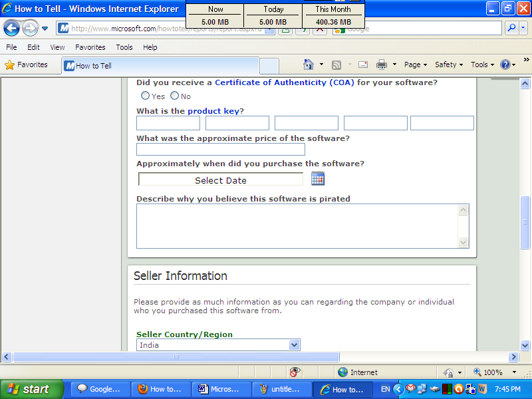The image size is (532, 399).
Task: Click horizontal scrollbar right arrow
Action: pyautogui.click(x=513, y=356)
